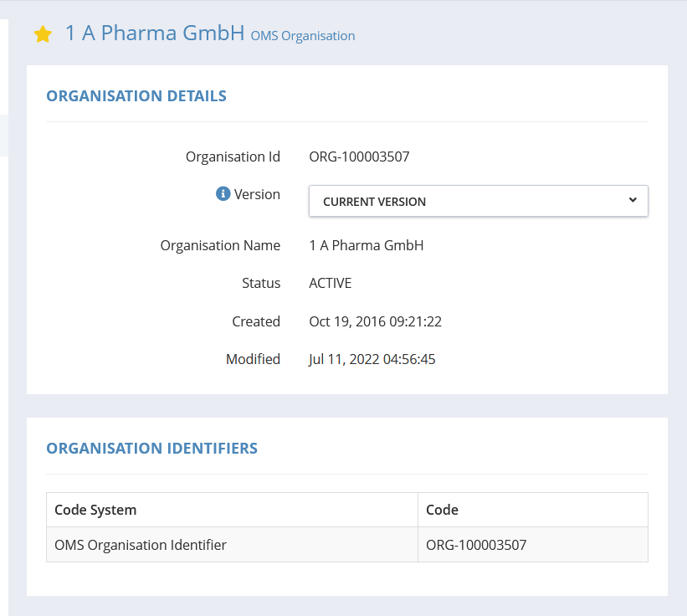
Task: Click the yellow favourite star icon
Action: [43, 34]
